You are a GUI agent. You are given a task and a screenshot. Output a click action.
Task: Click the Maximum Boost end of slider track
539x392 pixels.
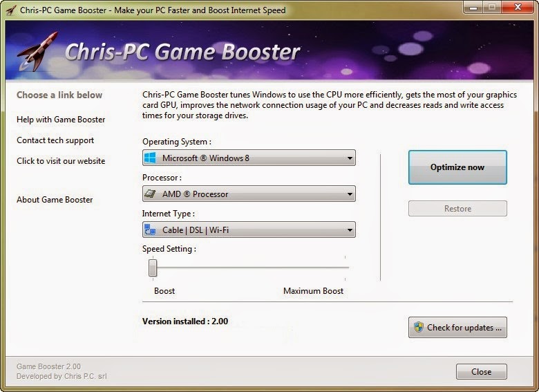[345, 267]
